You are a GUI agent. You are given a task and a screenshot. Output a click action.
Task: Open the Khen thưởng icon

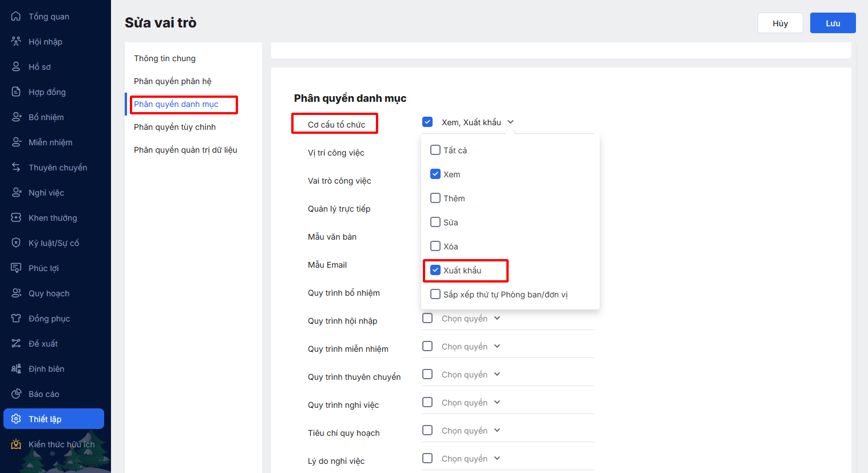pyautogui.click(x=16, y=218)
